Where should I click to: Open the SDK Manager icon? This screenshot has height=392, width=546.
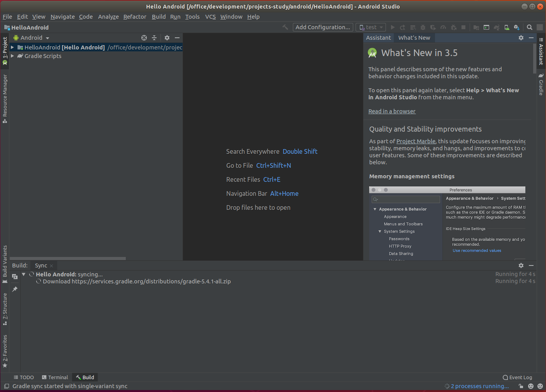[517, 27]
